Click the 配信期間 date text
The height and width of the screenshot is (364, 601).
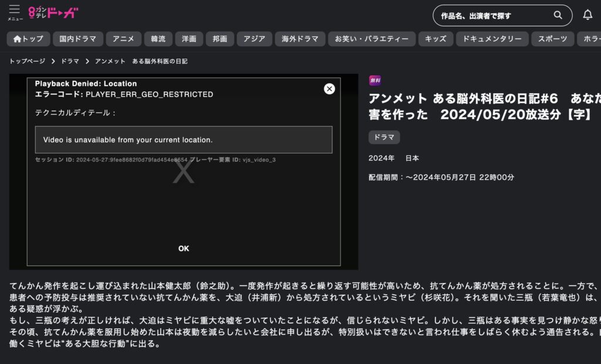(x=441, y=177)
